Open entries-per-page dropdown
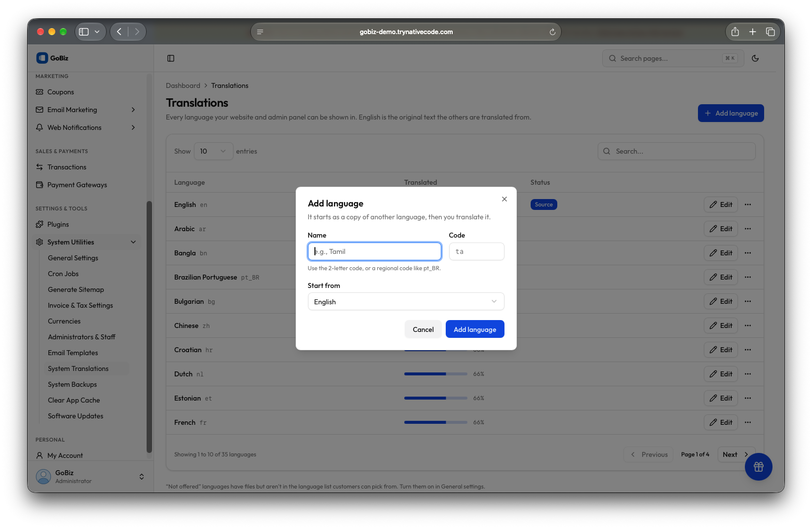Image resolution: width=812 pixels, height=529 pixels. point(213,151)
